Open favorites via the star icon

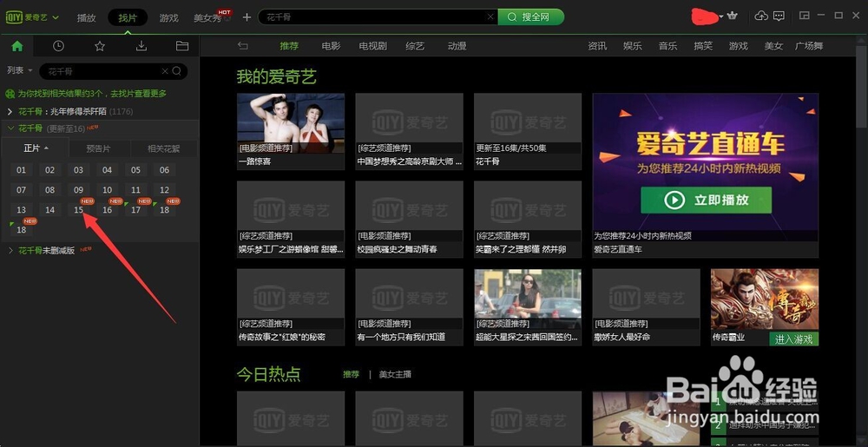100,47
